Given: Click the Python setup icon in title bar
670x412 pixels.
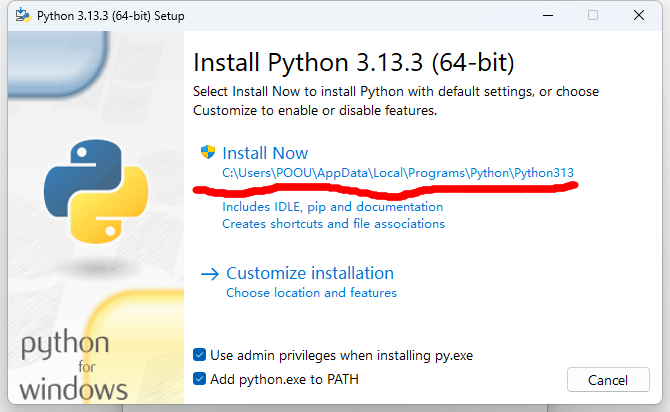Looking at the screenshot, I should (23, 16).
